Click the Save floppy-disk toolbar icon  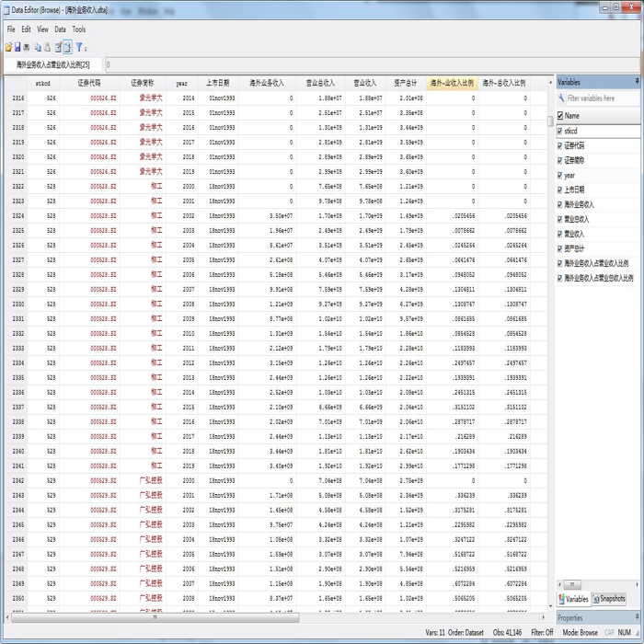click(x=17, y=47)
